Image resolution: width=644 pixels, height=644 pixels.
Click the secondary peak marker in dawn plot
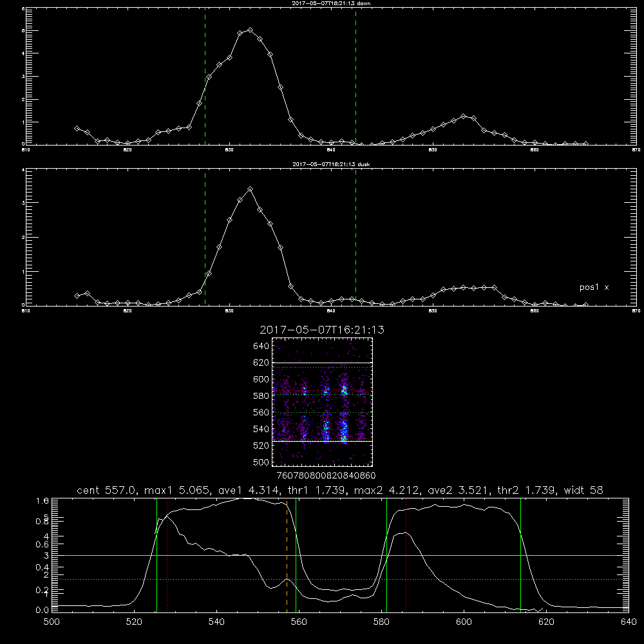464,116
